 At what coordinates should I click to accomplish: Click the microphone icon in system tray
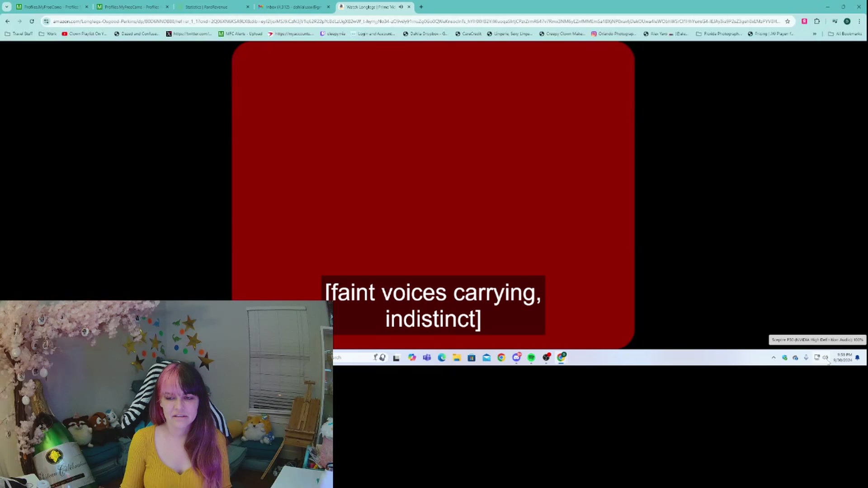coord(806,357)
